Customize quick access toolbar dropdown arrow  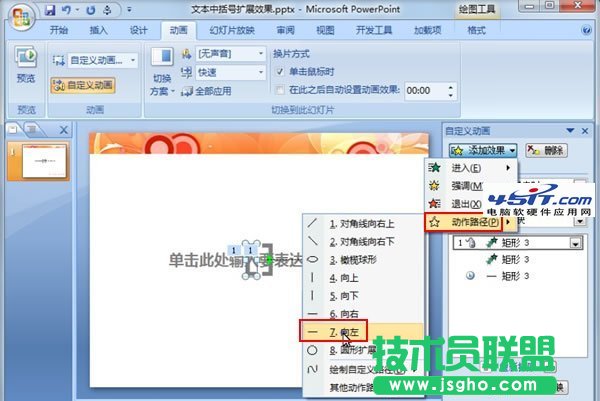pos(129,10)
